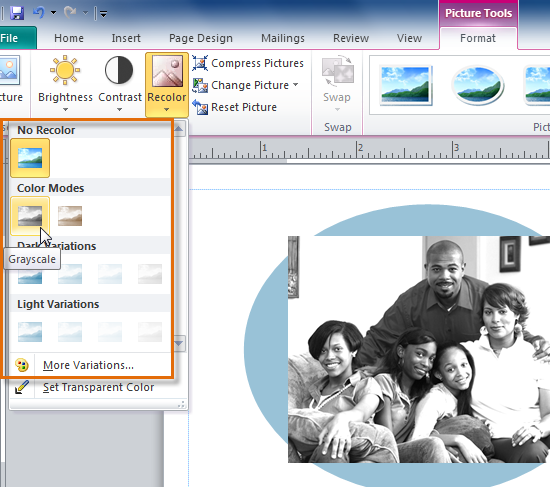Expand the Change Picture dropdown arrow

point(296,85)
